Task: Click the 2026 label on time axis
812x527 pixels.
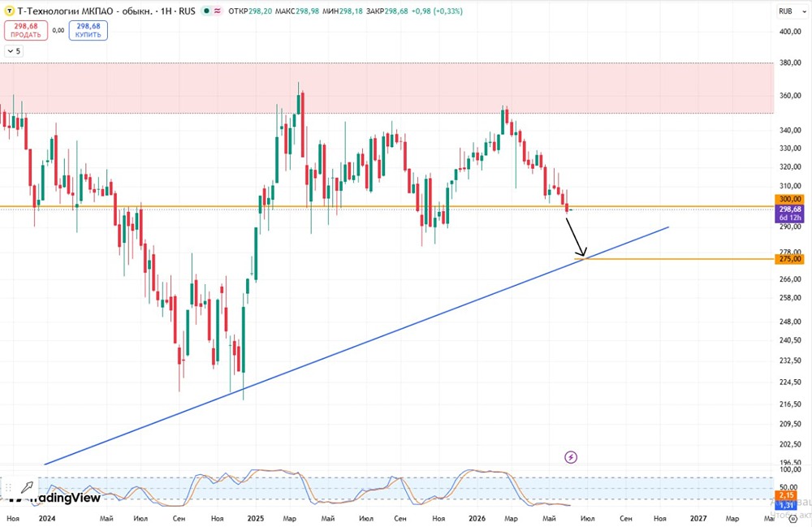Action: 477,518
